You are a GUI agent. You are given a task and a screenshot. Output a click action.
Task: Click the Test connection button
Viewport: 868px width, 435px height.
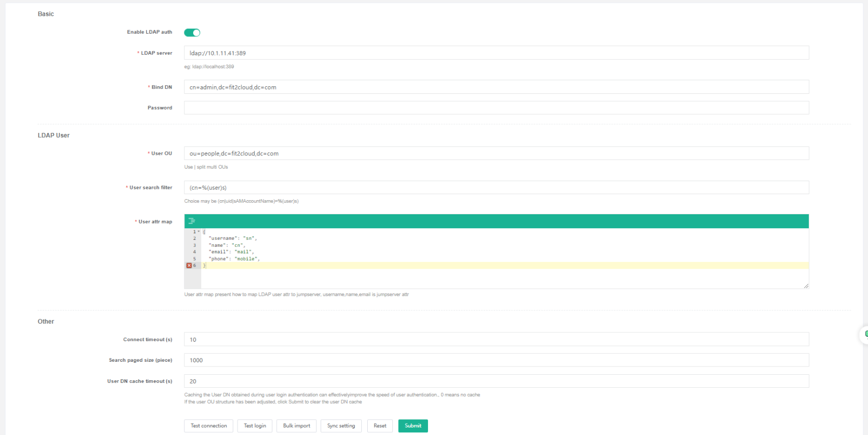pyautogui.click(x=209, y=426)
